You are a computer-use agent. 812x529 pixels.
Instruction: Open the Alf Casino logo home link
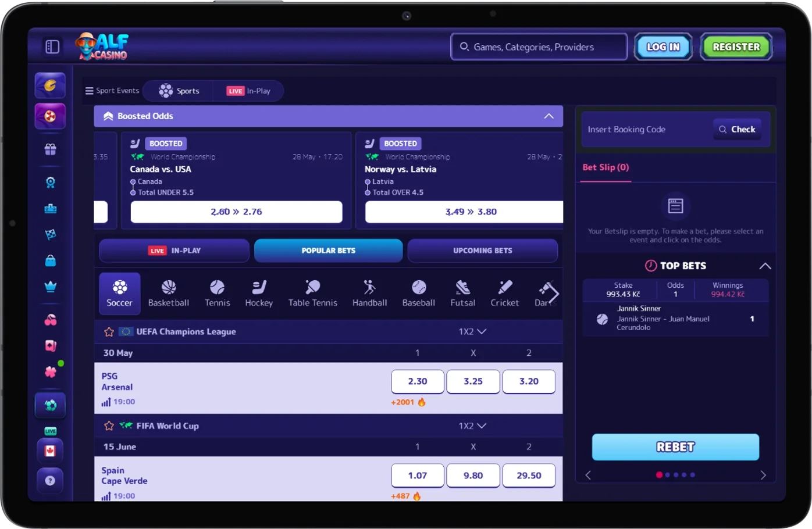(102, 47)
